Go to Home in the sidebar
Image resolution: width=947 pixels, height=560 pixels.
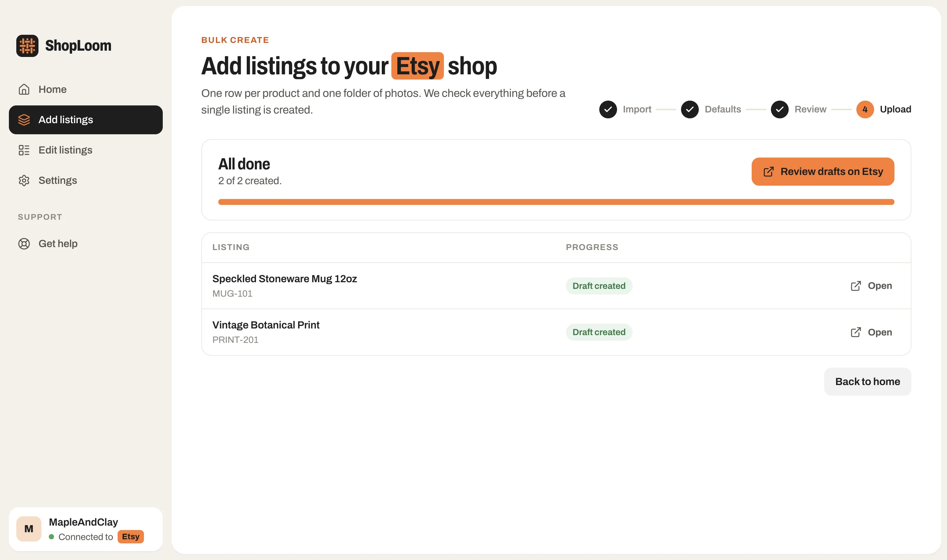[x=86, y=90]
